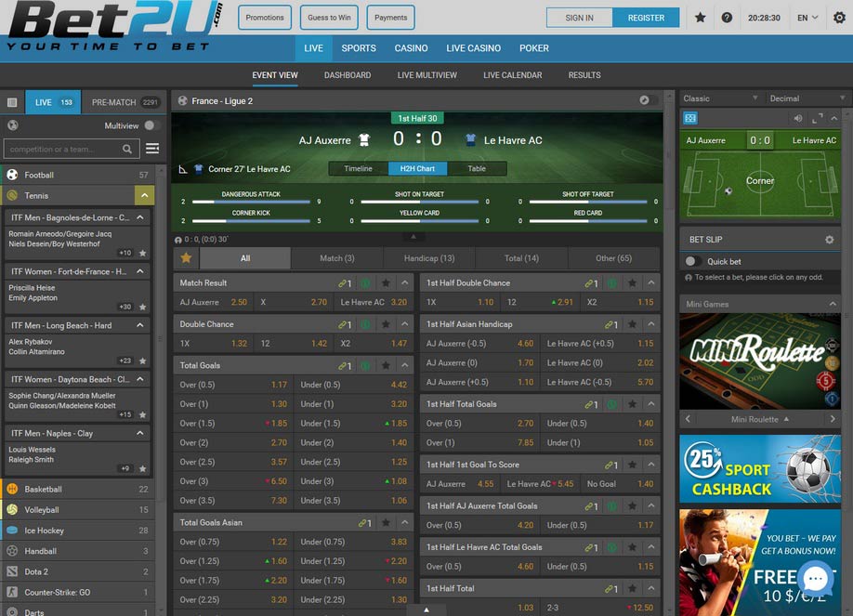Favorite the Double Chance market star
The image size is (853, 616).
tap(386, 324)
